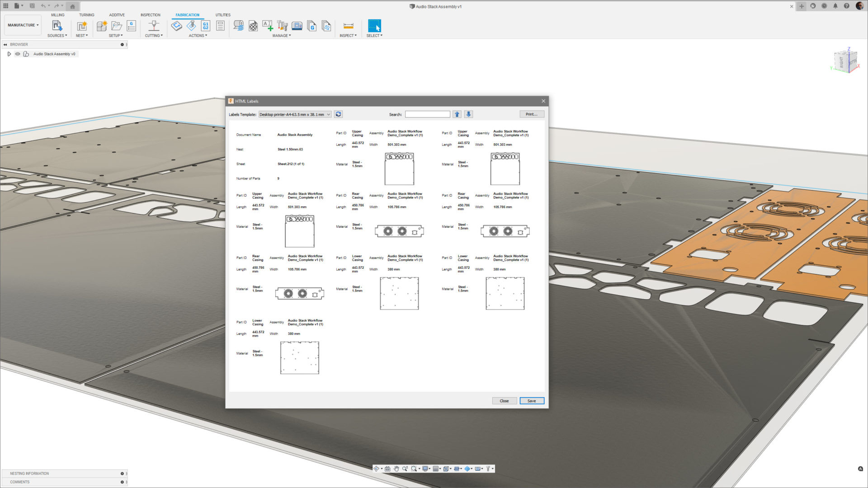Click the G1 G2 post process icon
Image resolution: width=868 pixels, height=488 pixels.
[206, 26]
